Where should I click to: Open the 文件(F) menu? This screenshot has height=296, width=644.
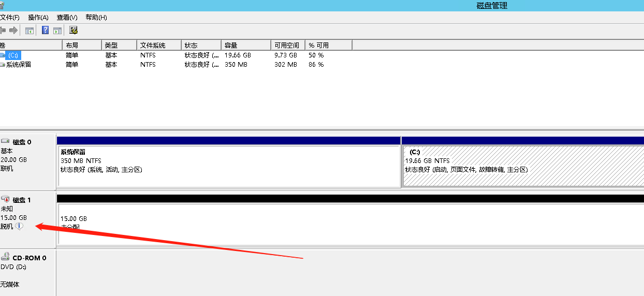coord(9,18)
